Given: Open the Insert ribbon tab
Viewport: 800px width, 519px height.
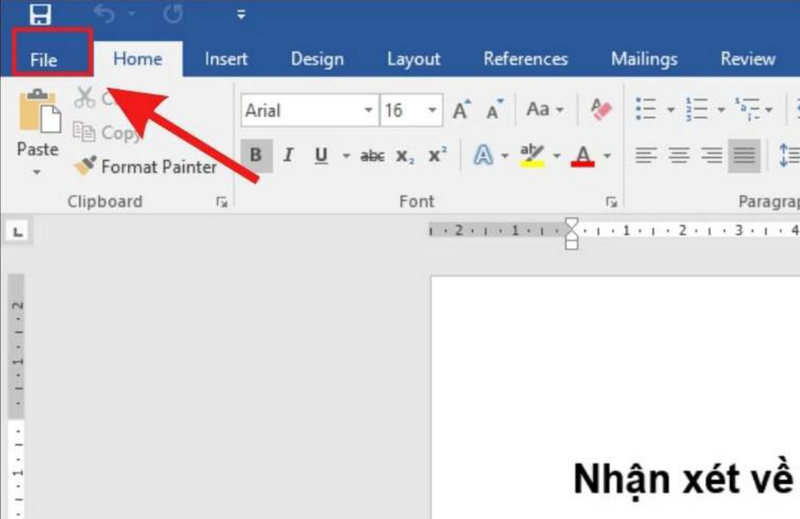Looking at the screenshot, I should coord(226,59).
